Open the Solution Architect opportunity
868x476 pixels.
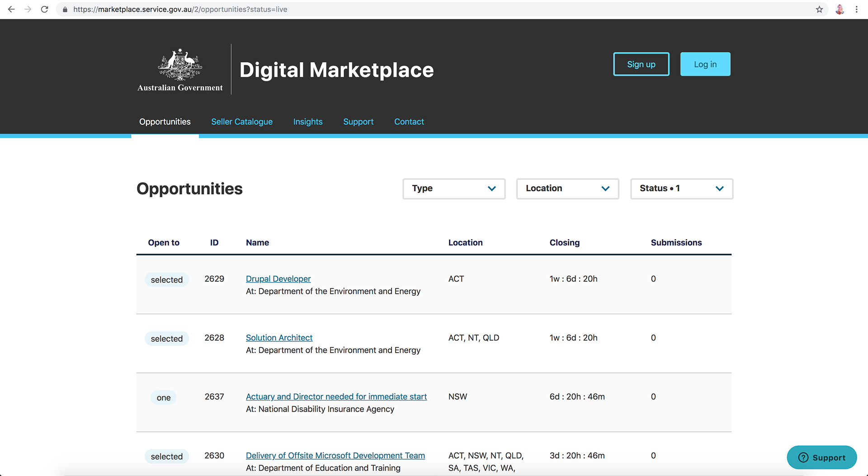pos(279,338)
